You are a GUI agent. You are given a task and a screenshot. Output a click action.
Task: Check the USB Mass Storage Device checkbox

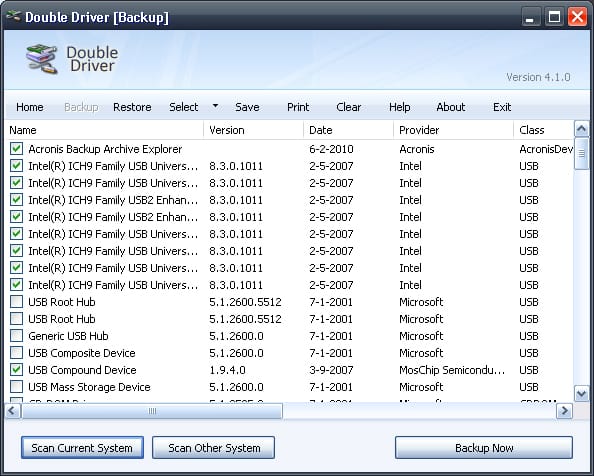coord(16,387)
